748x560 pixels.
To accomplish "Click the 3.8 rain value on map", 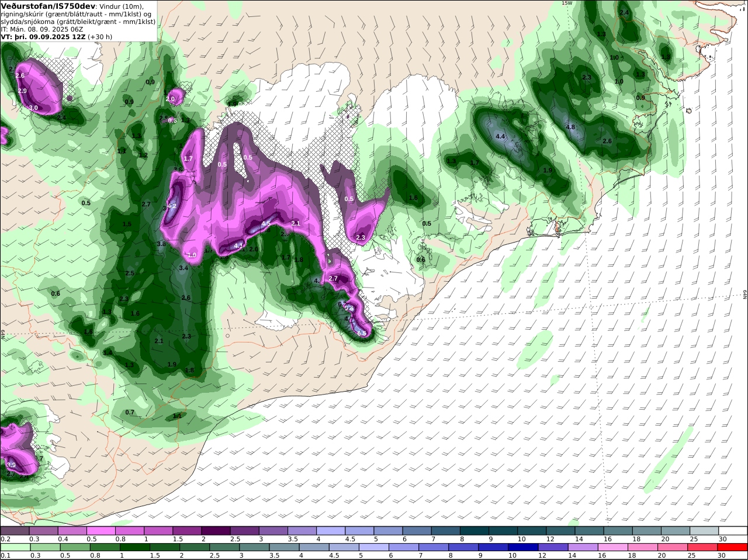I will [x=161, y=244].
